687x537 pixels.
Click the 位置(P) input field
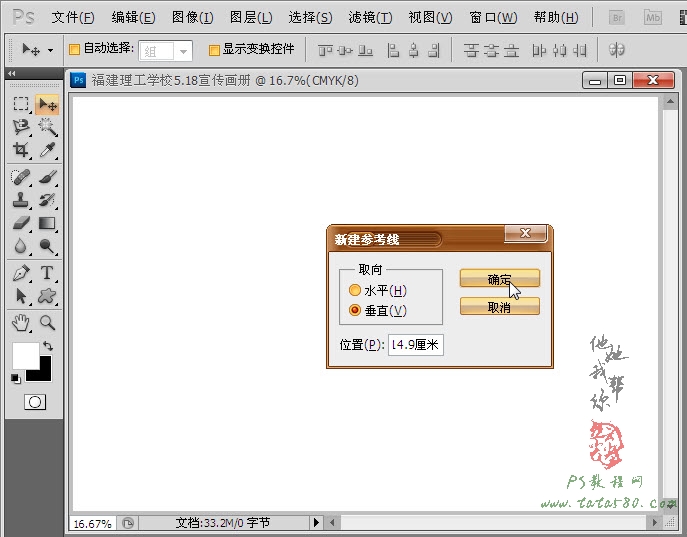(416, 345)
